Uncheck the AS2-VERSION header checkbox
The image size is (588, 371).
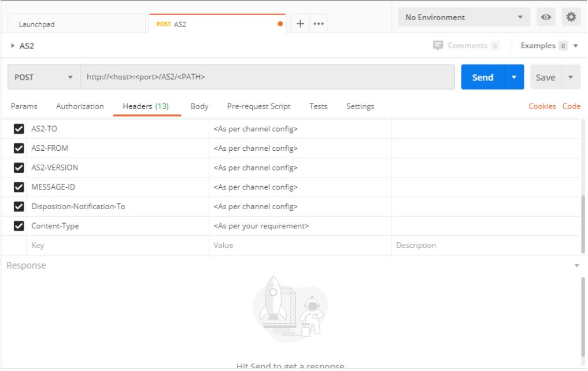point(19,168)
